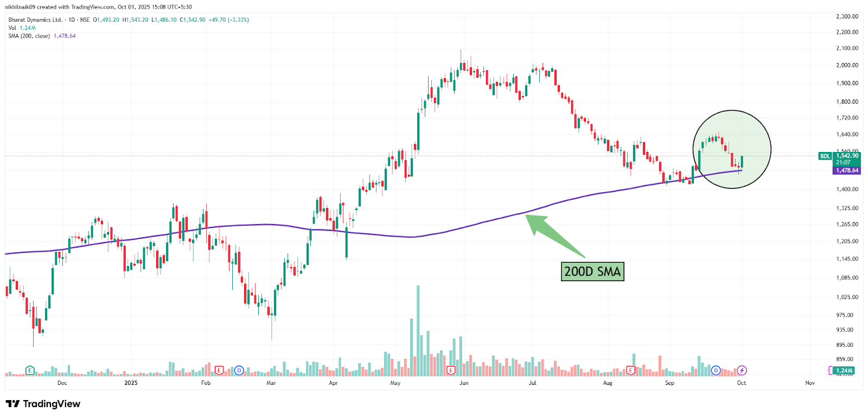The image size is (868, 418).
Task: Open the red earnings E marker in August
Action: (630, 370)
